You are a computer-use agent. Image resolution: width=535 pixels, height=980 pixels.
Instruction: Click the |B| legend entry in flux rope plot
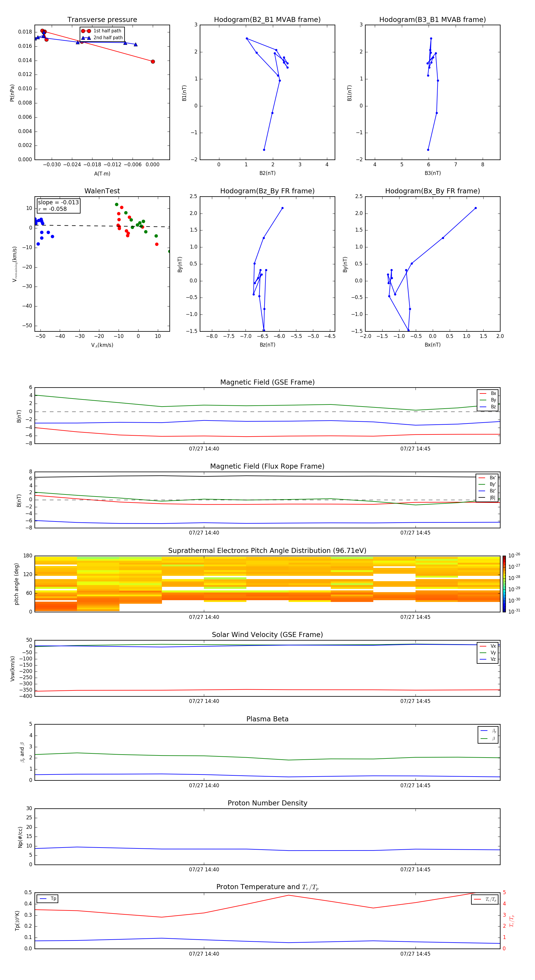coord(487,498)
